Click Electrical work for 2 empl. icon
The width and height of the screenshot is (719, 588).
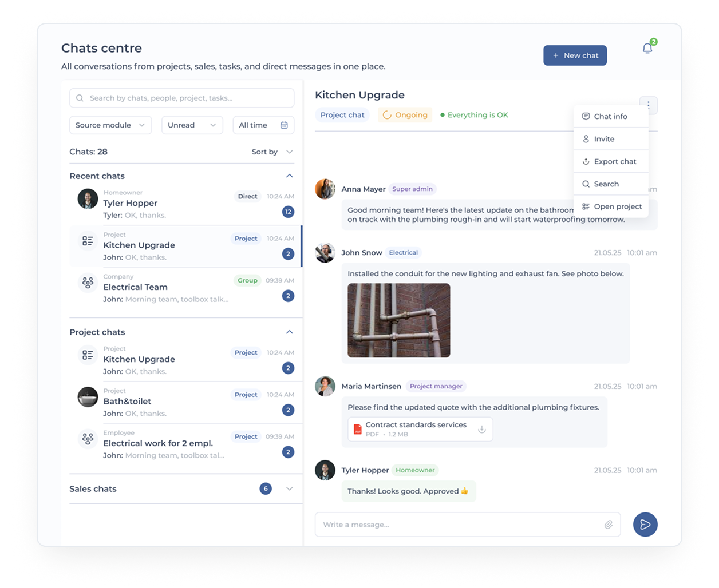[x=88, y=439]
